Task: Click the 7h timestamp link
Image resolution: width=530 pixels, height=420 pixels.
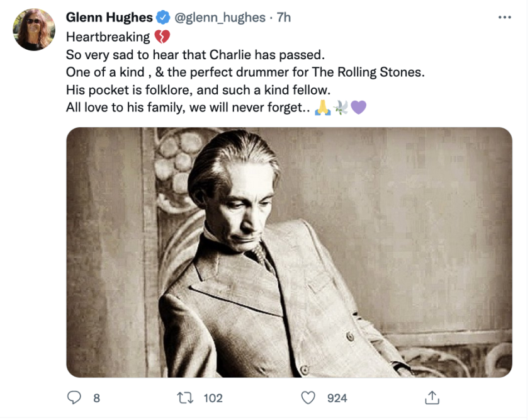Action: click(284, 18)
